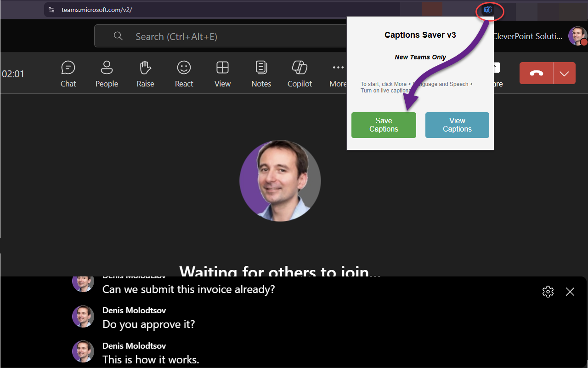Click avatar beside 'This is how it works.' caption
Image resolution: width=588 pixels, height=368 pixels.
(83, 351)
